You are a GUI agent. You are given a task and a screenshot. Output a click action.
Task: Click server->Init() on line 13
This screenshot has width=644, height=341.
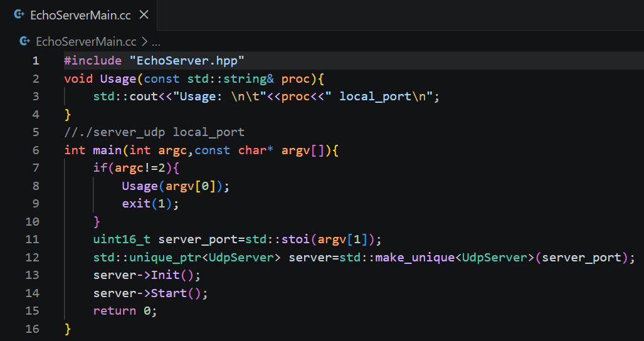tap(144, 275)
